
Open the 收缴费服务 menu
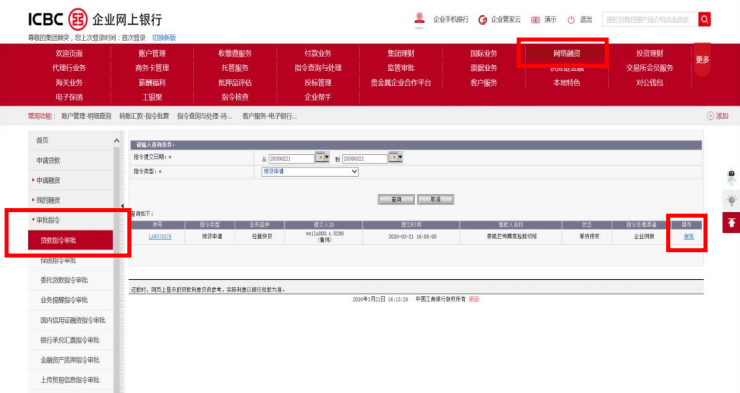235,54
